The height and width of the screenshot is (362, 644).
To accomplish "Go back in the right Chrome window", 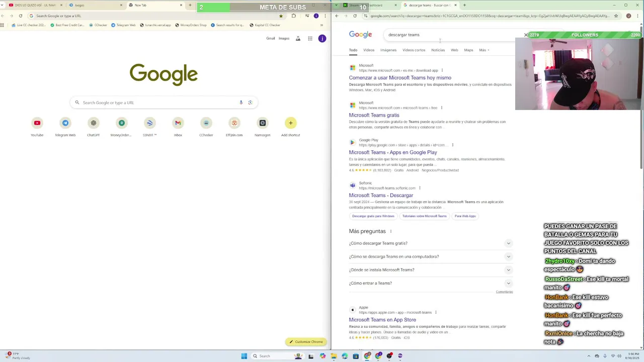I will 337,16.
